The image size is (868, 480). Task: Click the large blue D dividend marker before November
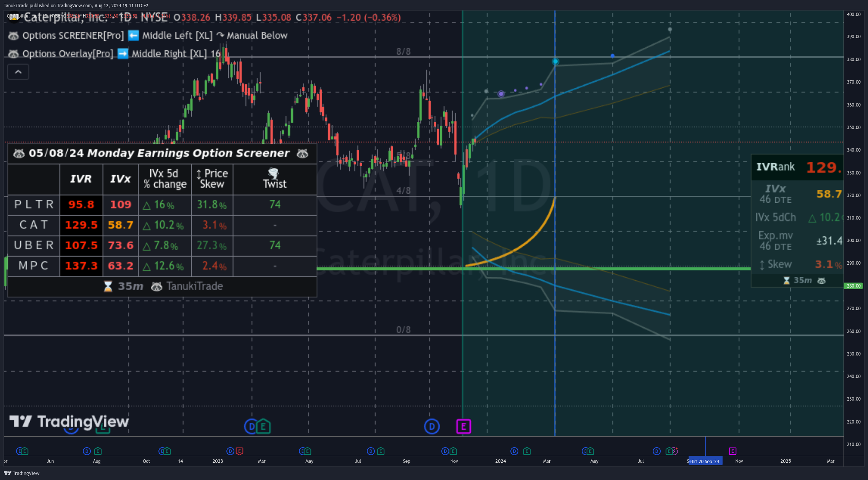(432, 426)
